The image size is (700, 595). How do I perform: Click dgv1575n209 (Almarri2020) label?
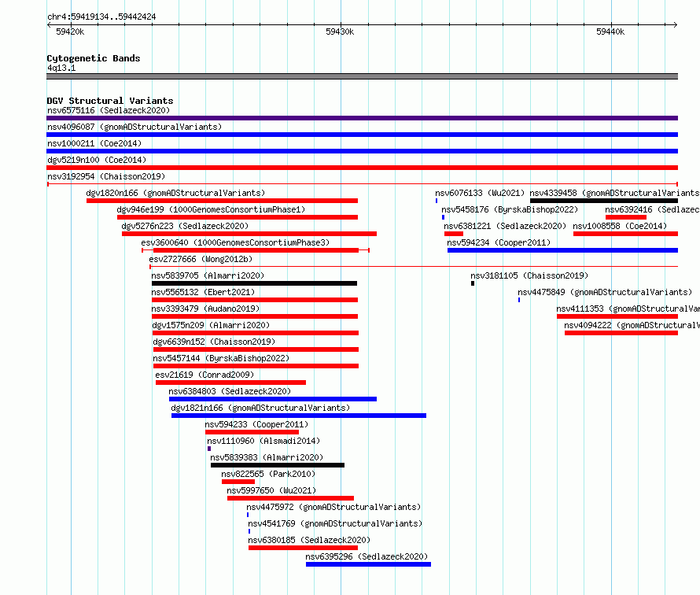point(211,325)
